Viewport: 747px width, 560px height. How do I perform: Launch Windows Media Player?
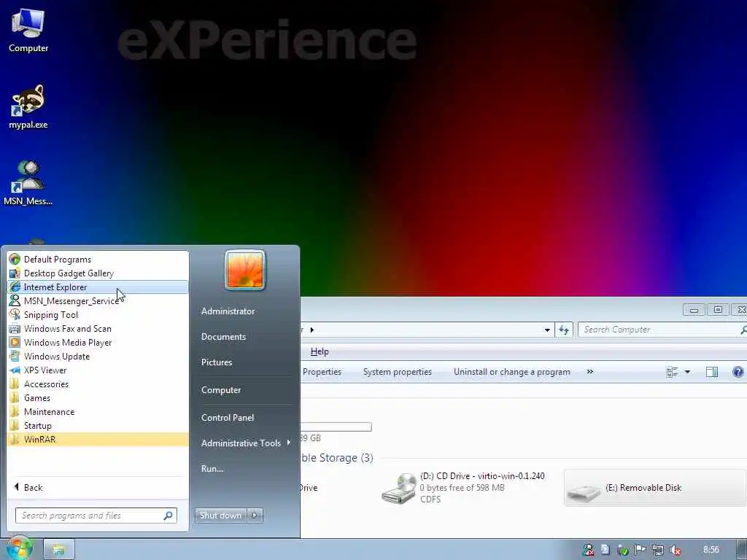coord(98,343)
